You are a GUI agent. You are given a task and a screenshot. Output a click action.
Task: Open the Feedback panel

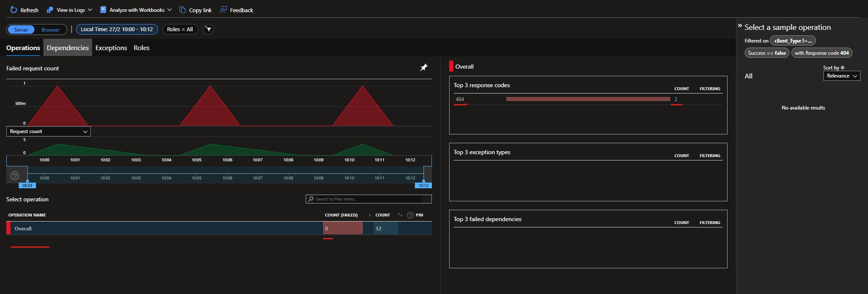tap(236, 10)
